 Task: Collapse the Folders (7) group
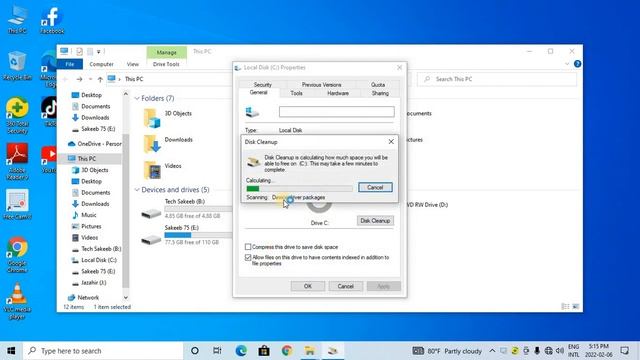137,98
